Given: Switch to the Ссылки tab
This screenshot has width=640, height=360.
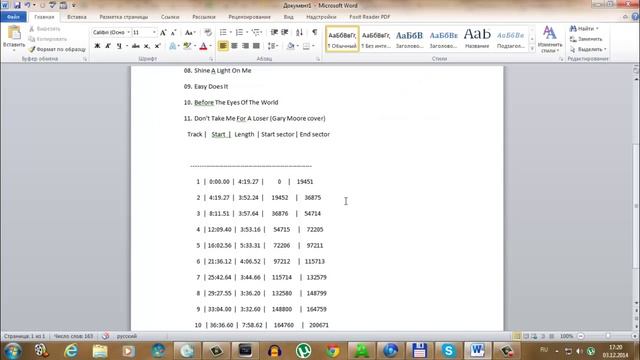Looking at the screenshot, I should 170,17.
